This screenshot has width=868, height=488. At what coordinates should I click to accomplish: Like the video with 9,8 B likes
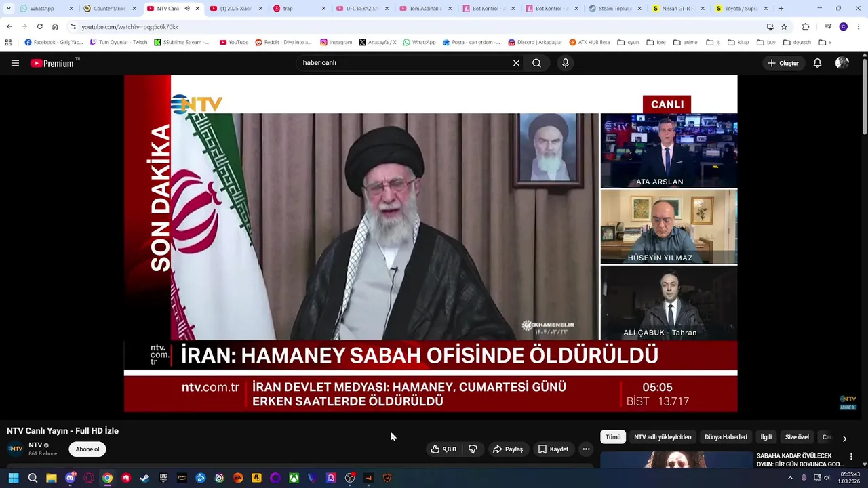tap(444, 449)
